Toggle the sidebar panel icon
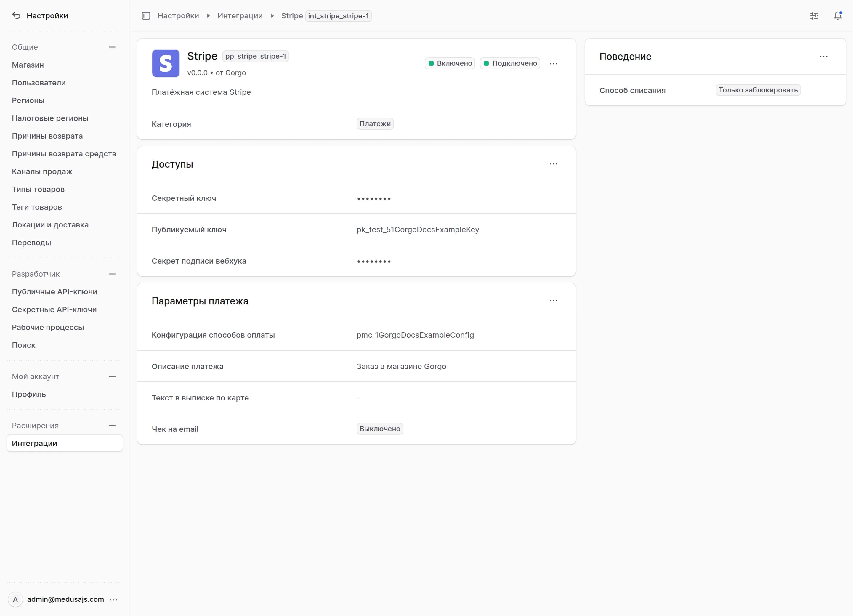The image size is (853, 616). click(x=146, y=16)
